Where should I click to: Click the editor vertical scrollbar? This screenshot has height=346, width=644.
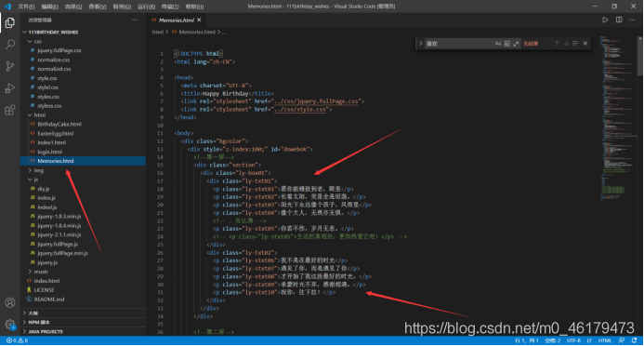pos(640,56)
